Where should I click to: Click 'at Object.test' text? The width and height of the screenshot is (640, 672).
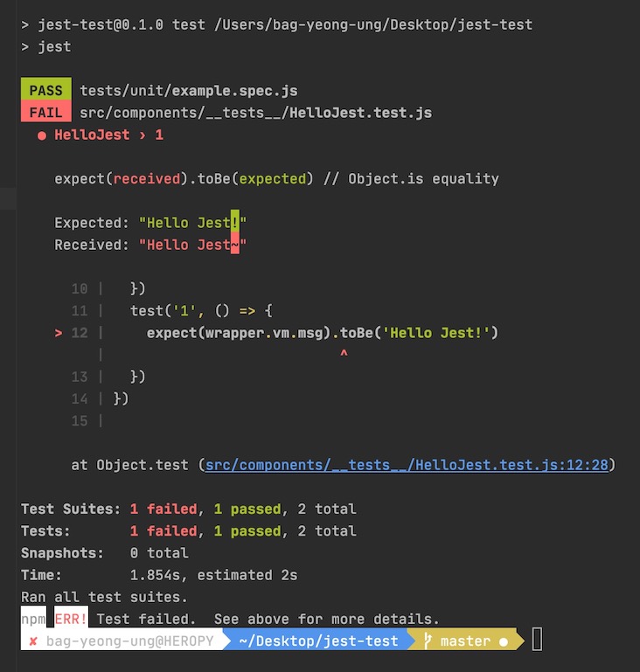(130, 465)
